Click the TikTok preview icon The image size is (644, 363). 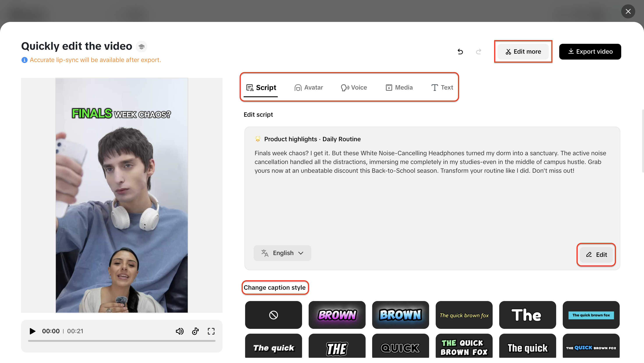[195, 331]
